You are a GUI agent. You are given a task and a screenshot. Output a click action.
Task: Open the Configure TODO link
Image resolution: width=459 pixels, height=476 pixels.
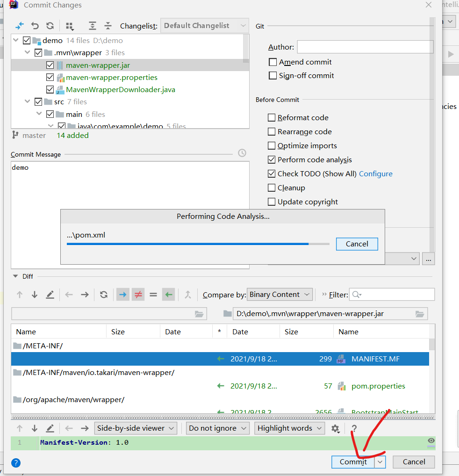point(376,173)
